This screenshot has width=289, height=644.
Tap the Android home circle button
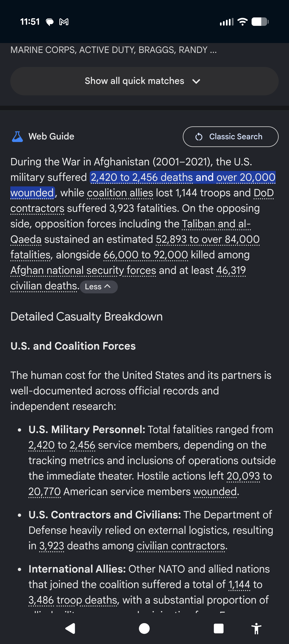144,628
